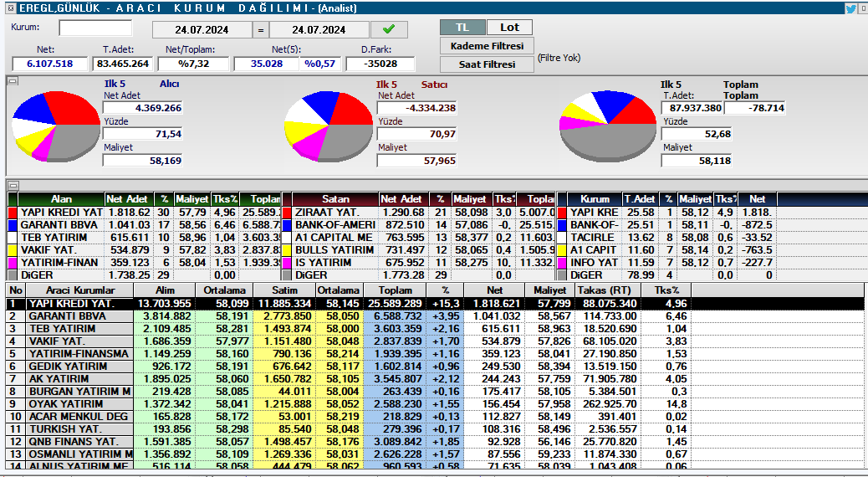Select the OSMANLI YATIRIM M row

pyautogui.click(x=435, y=454)
